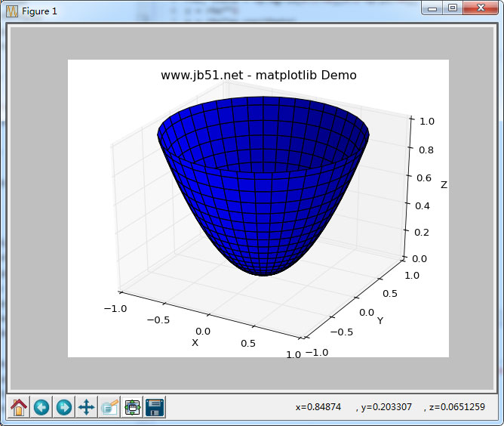Click the X tick label −0.5

coord(158,319)
